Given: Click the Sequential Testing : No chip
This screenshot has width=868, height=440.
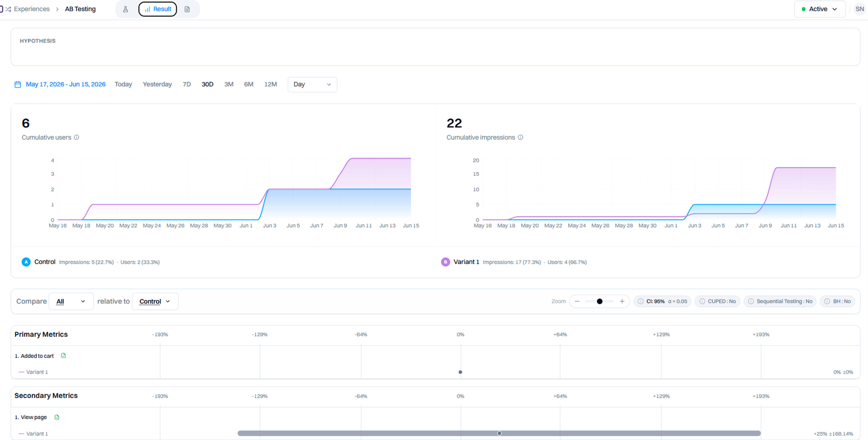Looking at the screenshot, I should [x=780, y=301].
